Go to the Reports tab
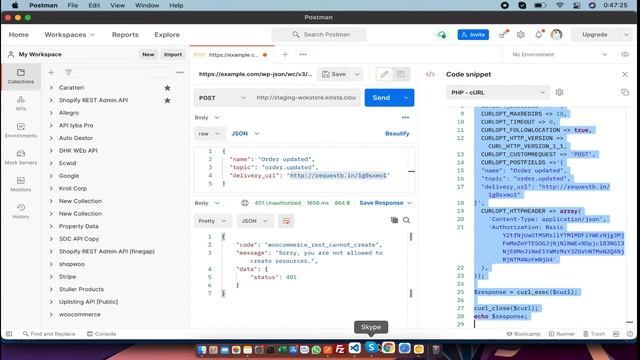 pyautogui.click(x=125, y=35)
